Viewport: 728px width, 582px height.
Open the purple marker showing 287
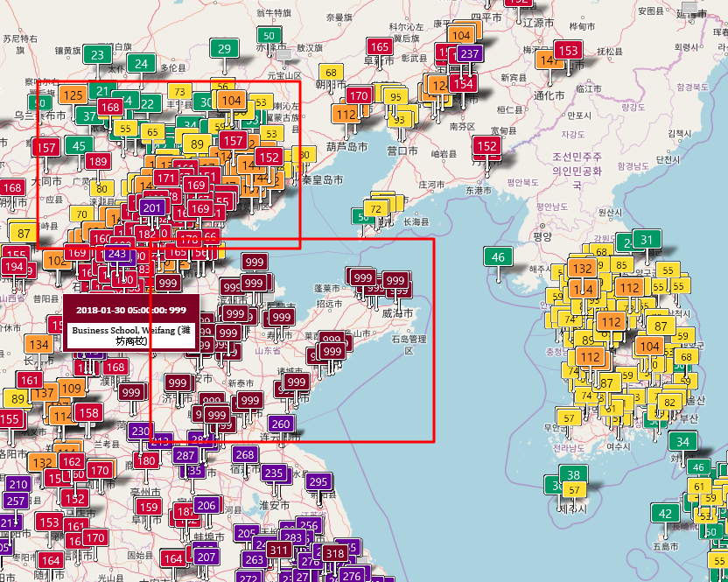[185, 455]
